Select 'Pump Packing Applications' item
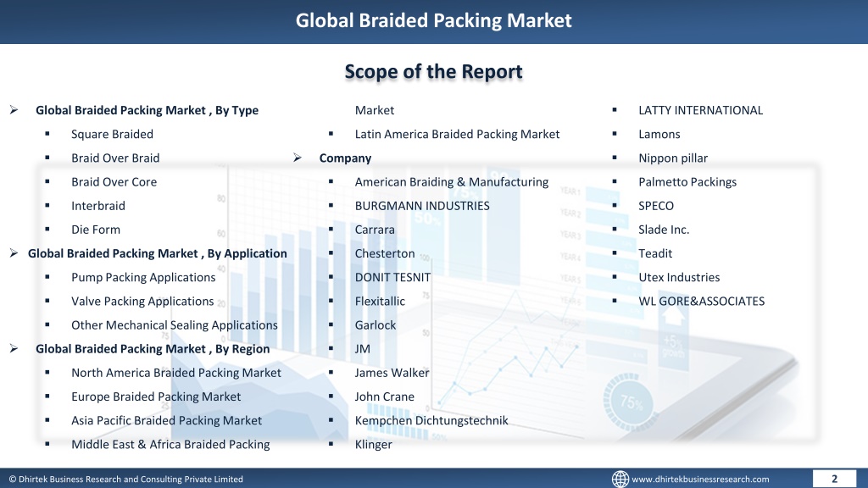This screenshot has width=868, height=488. [143, 277]
